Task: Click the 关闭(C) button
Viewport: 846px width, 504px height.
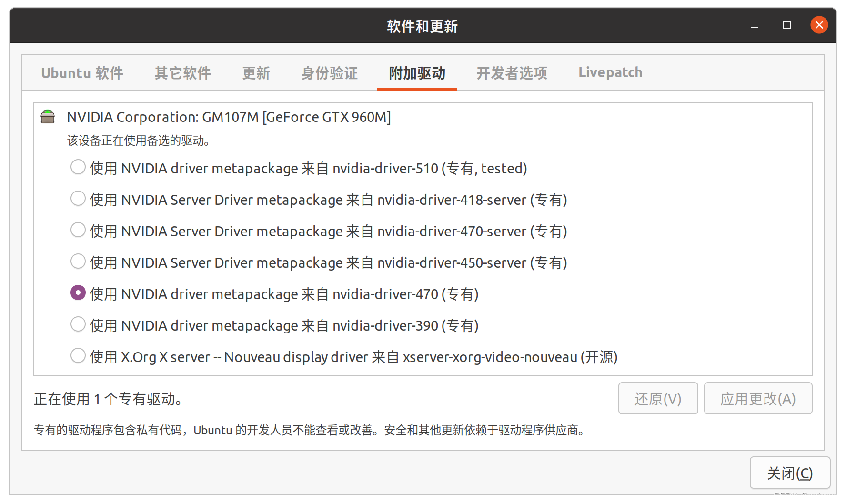Action: 790,473
